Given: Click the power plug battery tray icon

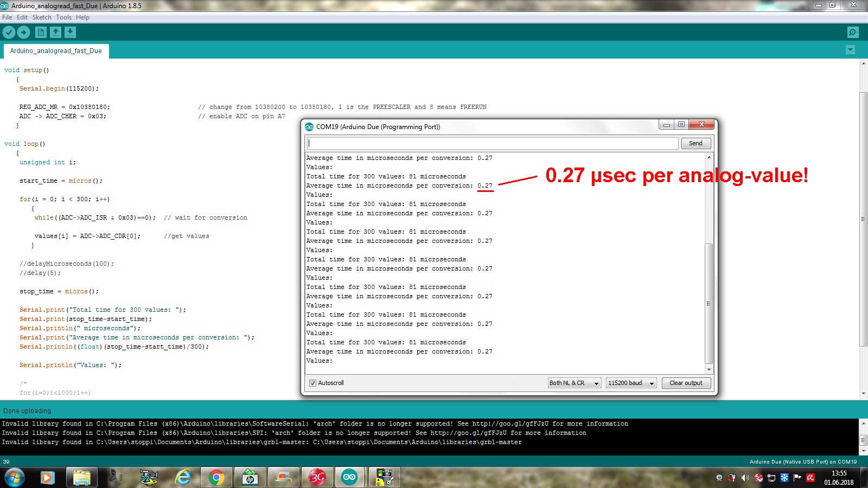Looking at the screenshot, I should click(x=732, y=478).
